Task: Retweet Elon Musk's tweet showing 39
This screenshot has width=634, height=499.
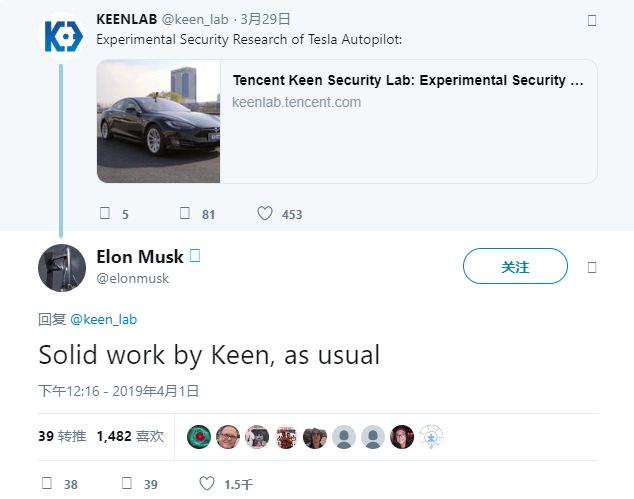Action: tap(127, 483)
